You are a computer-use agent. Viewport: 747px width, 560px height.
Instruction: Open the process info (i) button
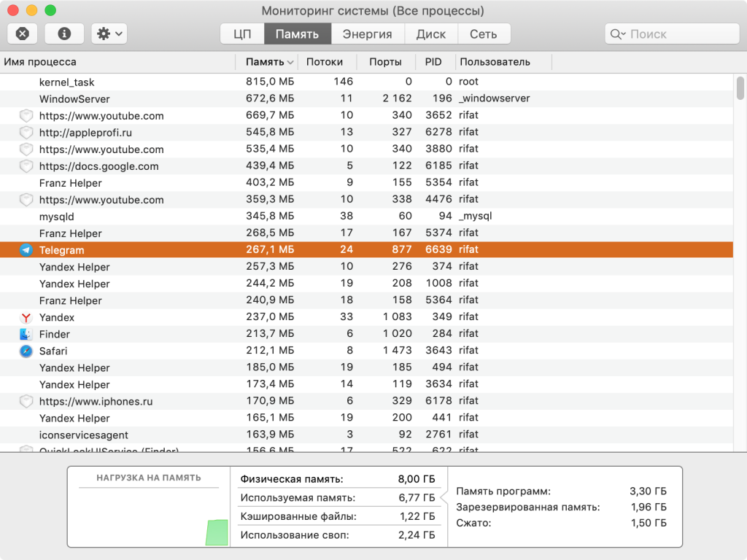64,34
